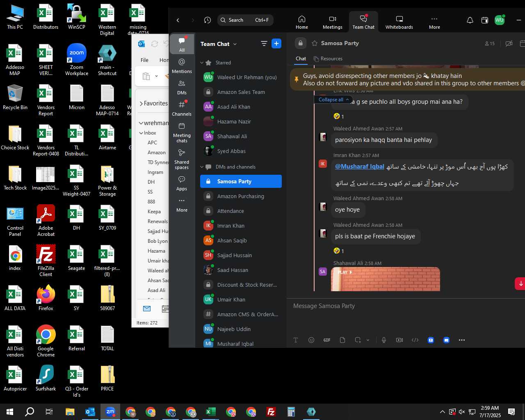Open chat with Asad Ali Khan

coord(241,107)
